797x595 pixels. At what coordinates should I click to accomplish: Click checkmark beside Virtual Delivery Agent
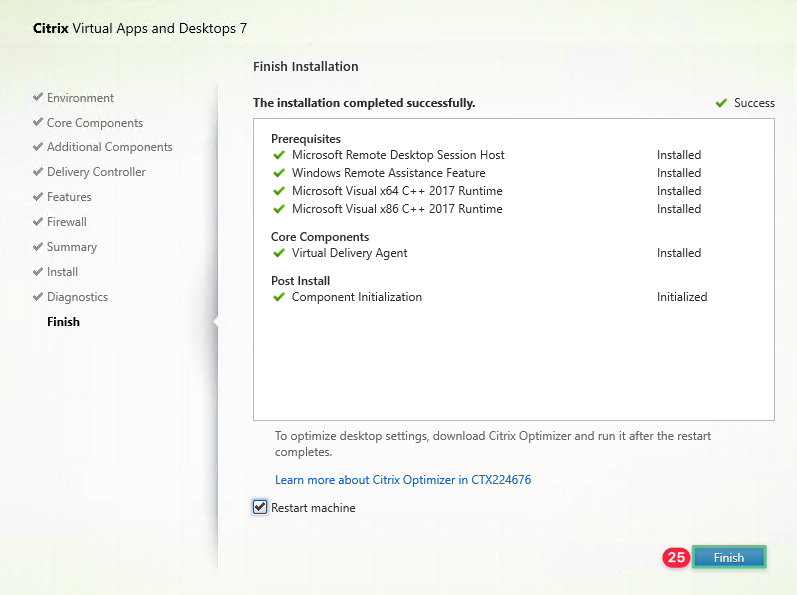coord(279,253)
